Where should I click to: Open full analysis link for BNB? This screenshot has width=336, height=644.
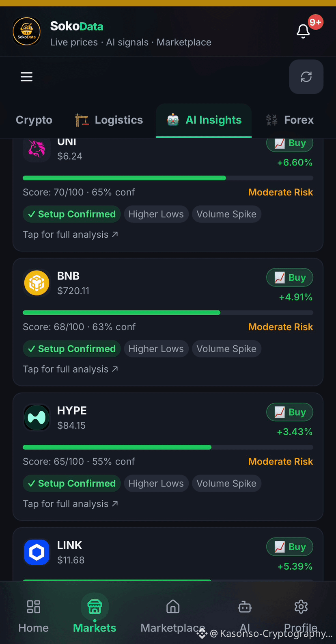coord(71,369)
